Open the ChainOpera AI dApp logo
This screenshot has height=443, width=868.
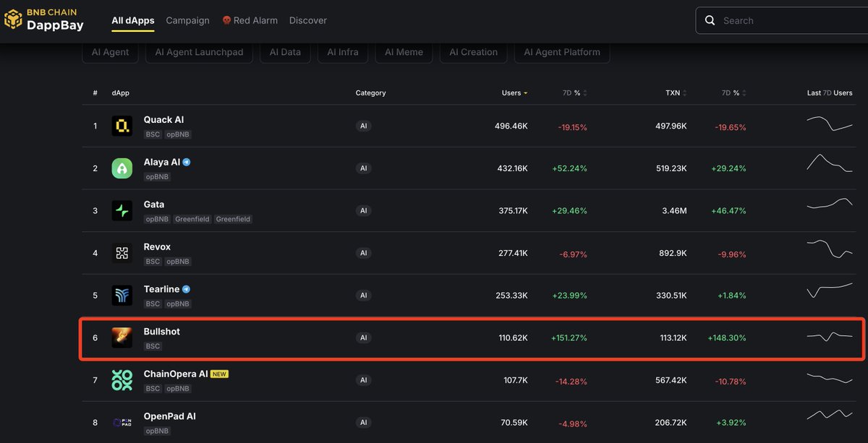click(122, 380)
